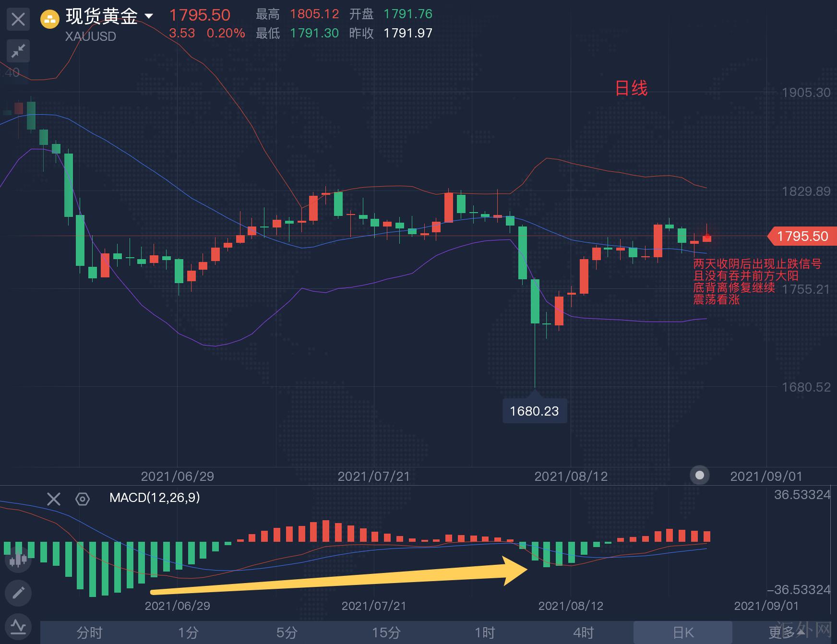Image resolution: width=837 pixels, height=644 pixels.
Task: Toggle the round dot button on the time axis
Action: tap(699, 475)
